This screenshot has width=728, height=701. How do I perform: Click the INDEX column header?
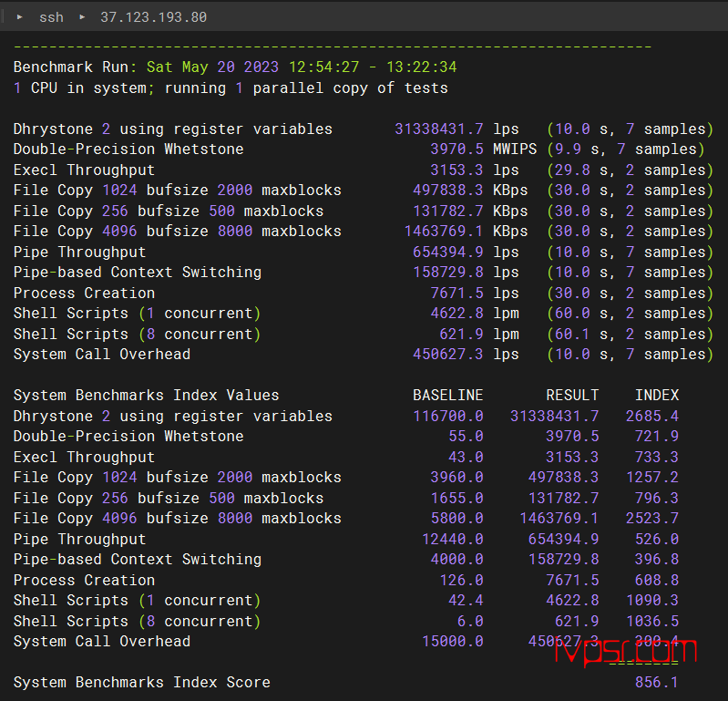[657, 395]
